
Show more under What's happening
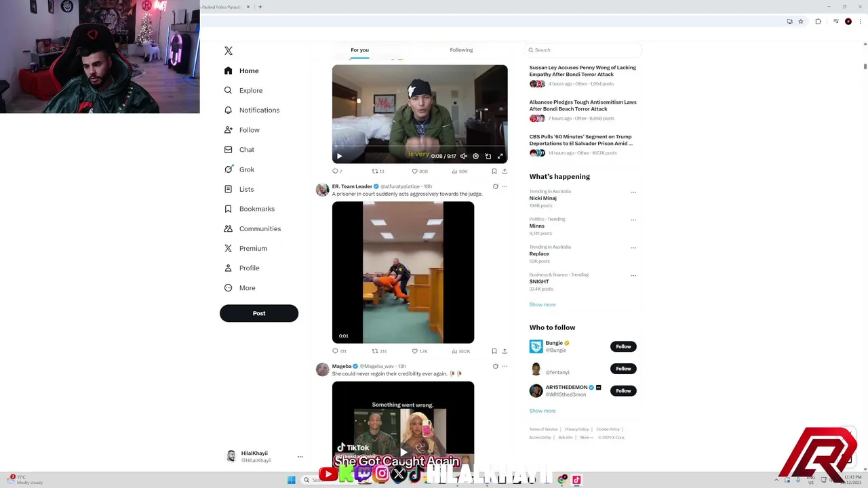[x=542, y=305]
